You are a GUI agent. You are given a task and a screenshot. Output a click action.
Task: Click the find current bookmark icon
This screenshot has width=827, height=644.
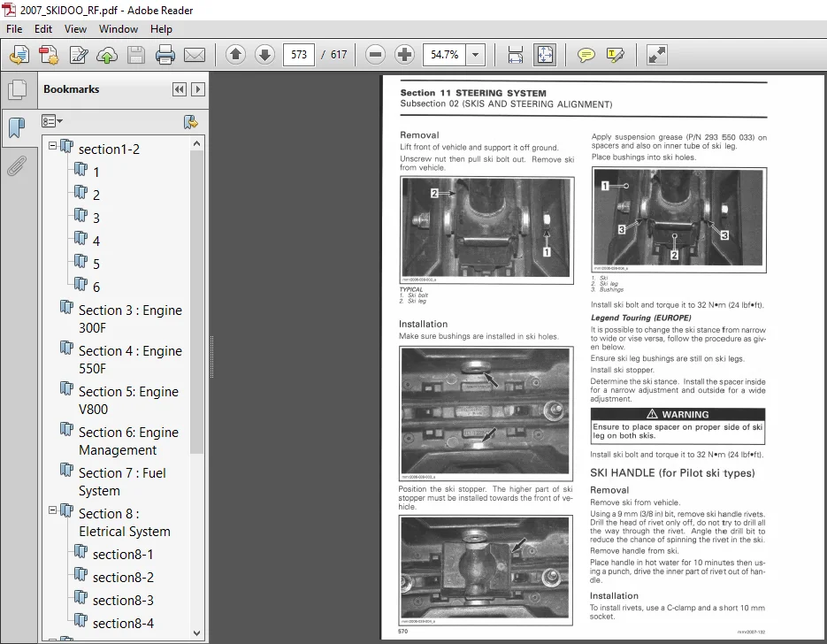(190, 122)
